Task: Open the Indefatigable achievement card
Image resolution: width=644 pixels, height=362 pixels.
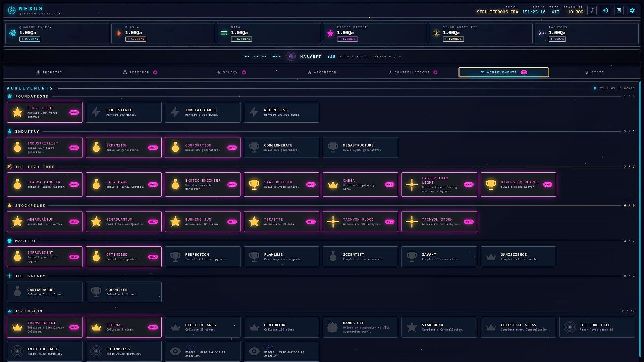Action: 203,112
